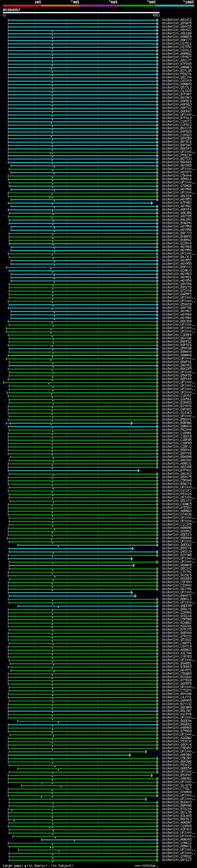Select the UniRef100_B6T8K3 label
The image size is (197, 868).
point(177,98)
